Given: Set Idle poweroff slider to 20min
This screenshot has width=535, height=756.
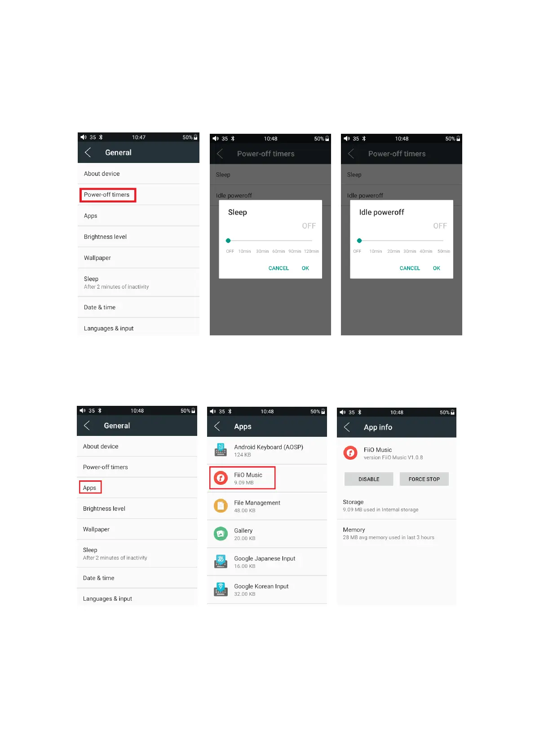Looking at the screenshot, I should 394,241.
